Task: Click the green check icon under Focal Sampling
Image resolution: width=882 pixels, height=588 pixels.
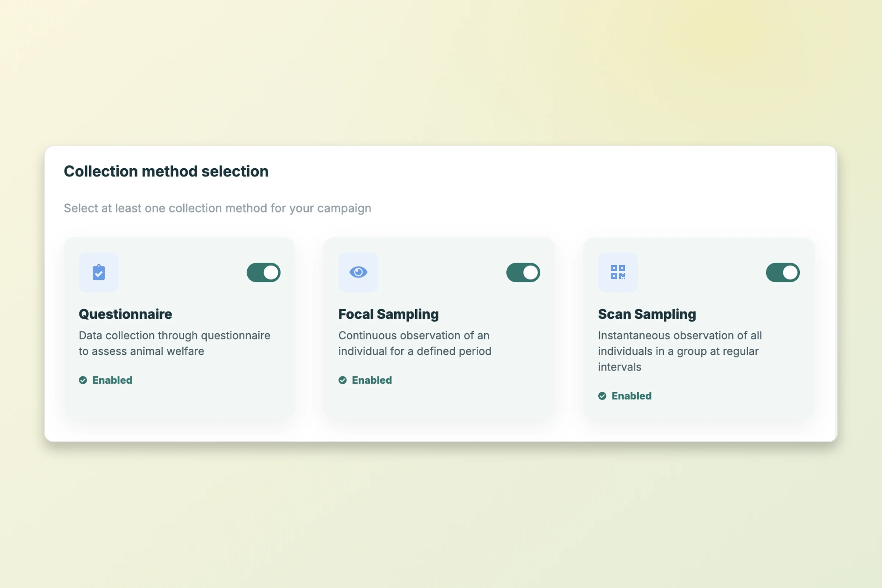Action: [343, 380]
